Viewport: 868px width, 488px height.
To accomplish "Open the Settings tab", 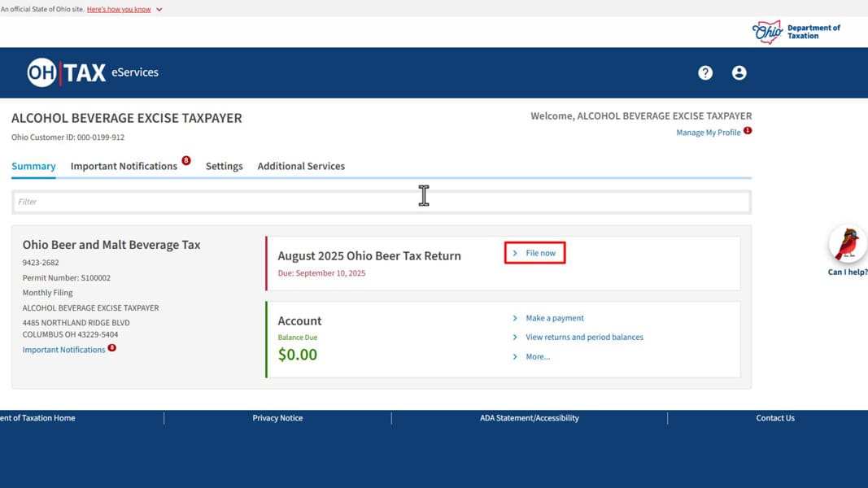I will tap(224, 166).
